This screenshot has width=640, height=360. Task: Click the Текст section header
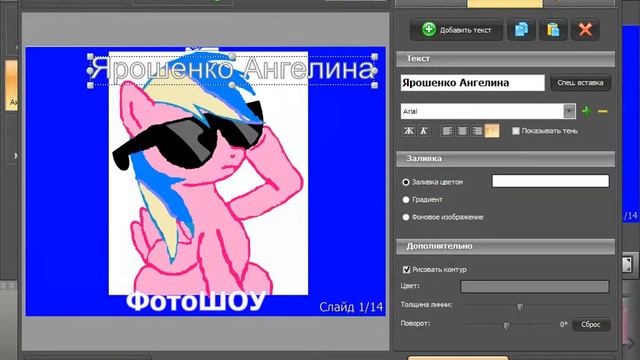[505, 59]
